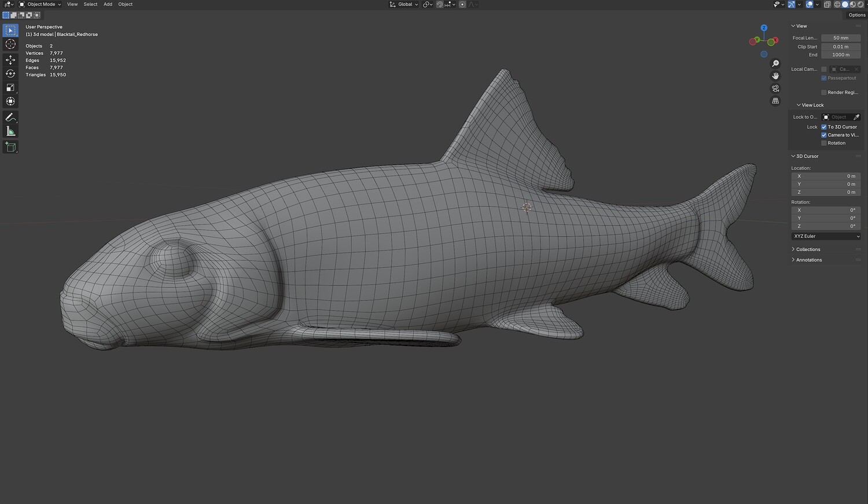This screenshot has height=504, width=868.
Task: Choose the Move tool
Action: point(10,60)
